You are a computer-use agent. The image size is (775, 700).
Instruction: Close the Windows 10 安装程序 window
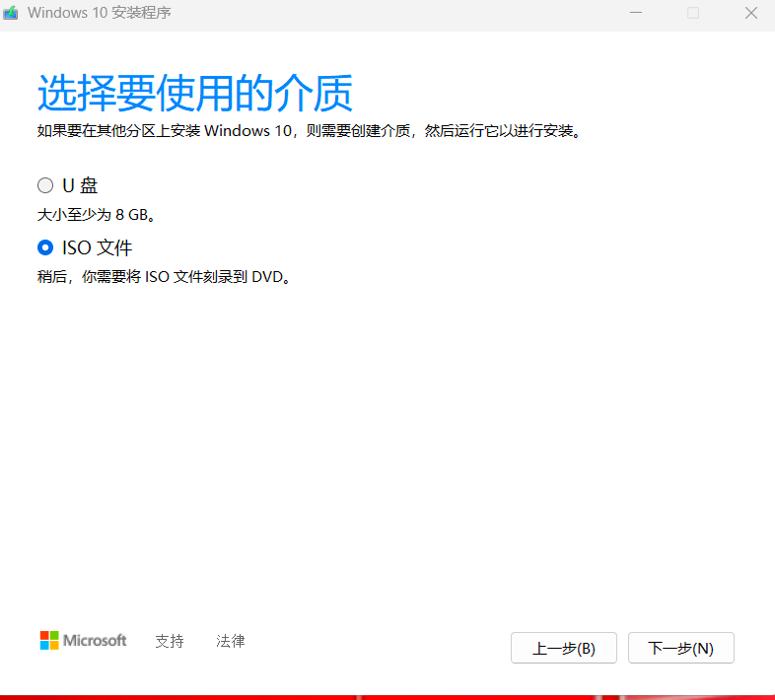(751, 13)
